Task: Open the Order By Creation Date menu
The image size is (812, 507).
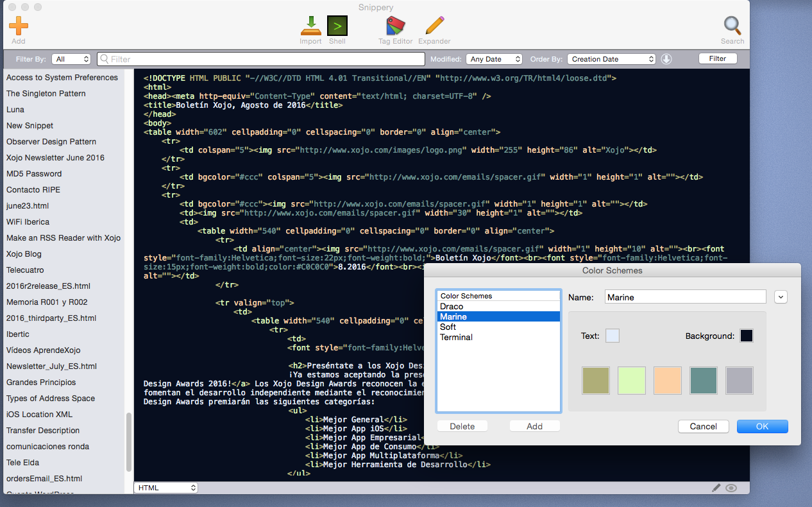Action: 611,59
